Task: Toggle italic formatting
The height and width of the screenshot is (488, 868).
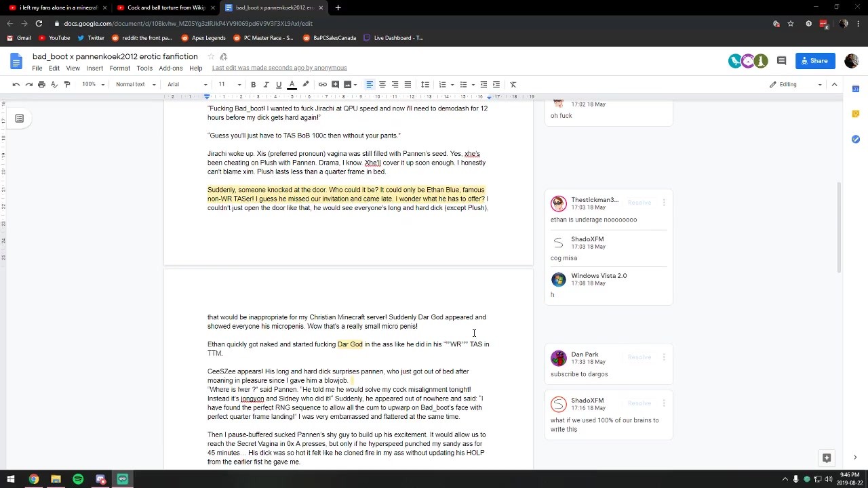Action: (x=266, y=85)
